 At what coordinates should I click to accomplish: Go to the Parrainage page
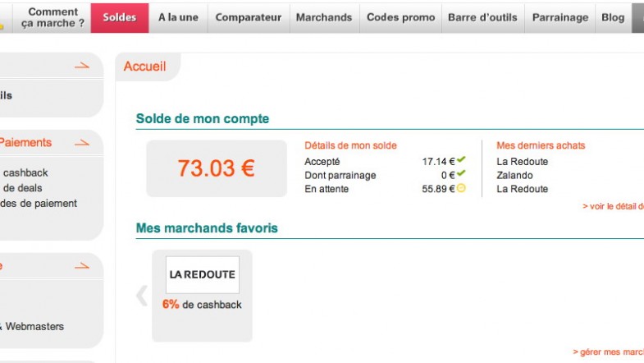tap(560, 18)
